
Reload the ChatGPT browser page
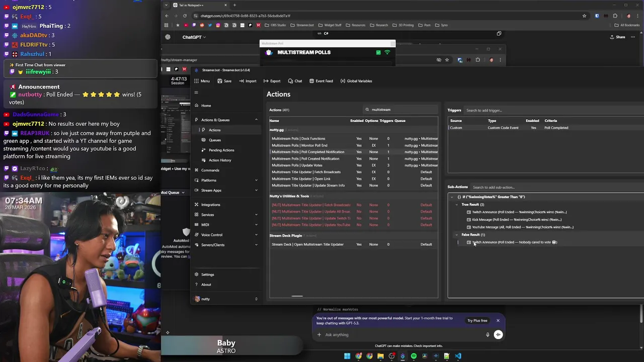(185, 16)
